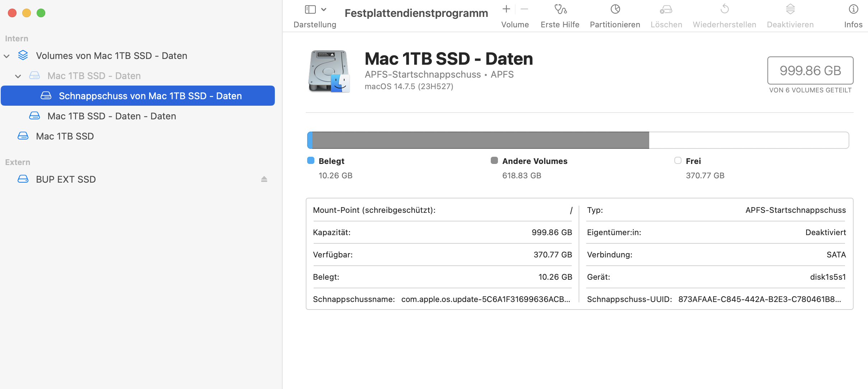Eject the BUP EXT SSD drive

click(264, 179)
